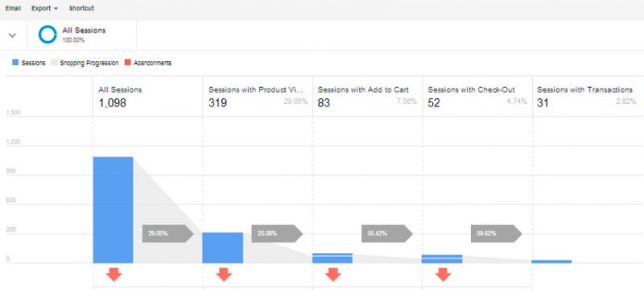644x290 pixels.
Task: Click the blue Sessions legend swatch
Action: pos(15,63)
